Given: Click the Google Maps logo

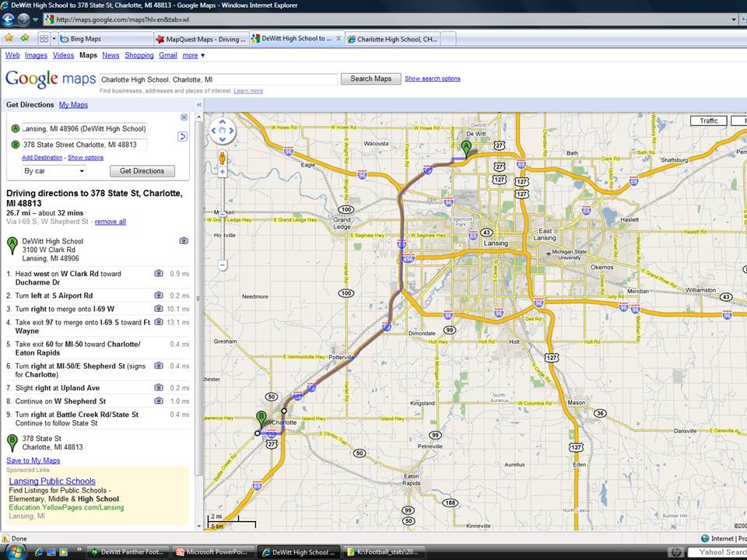Looking at the screenshot, I should point(51,79).
